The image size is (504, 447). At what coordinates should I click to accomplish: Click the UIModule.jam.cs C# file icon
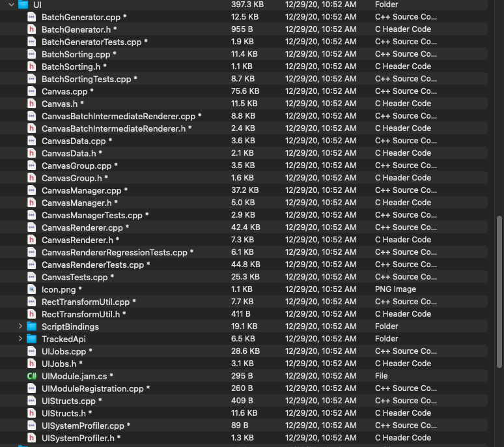(x=31, y=376)
